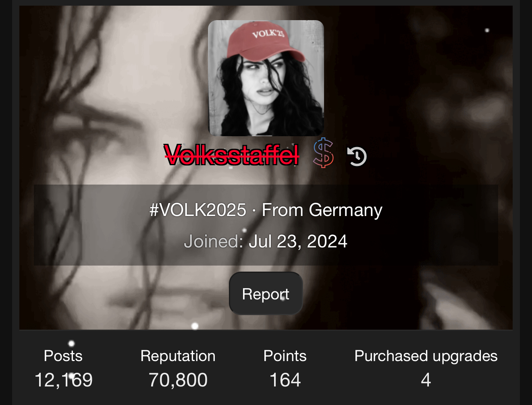The image size is (532, 405).
Task: Click the purchased upgrades count 4
Action: tap(426, 380)
